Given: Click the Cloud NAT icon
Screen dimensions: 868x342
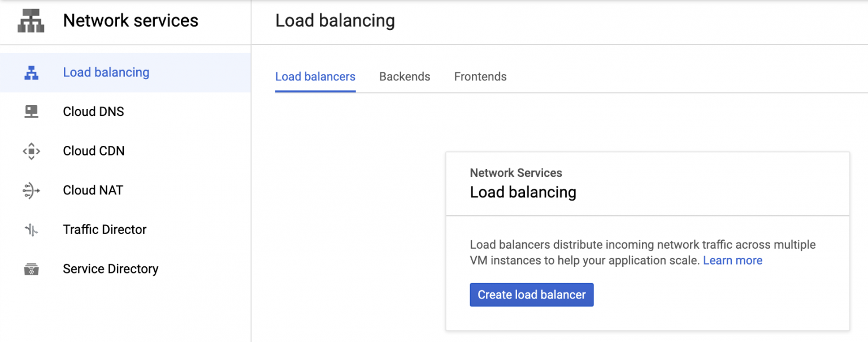Looking at the screenshot, I should [31, 190].
